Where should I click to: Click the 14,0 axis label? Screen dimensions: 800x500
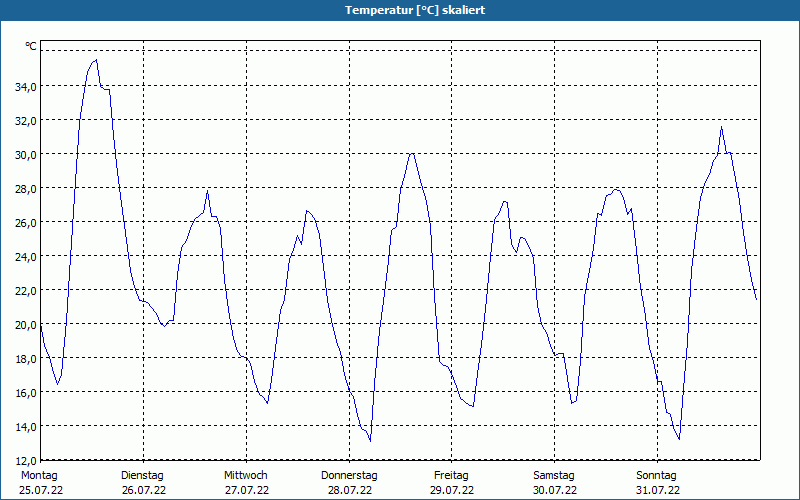coord(26,427)
